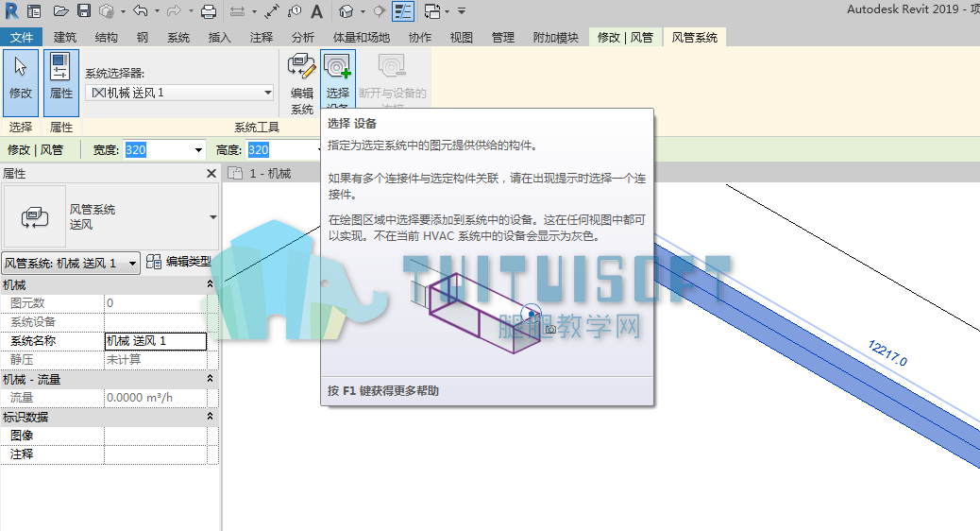
Task: Switch to the 系统 ribbon tab
Action: pyautogui.click(x=178, y=38)
